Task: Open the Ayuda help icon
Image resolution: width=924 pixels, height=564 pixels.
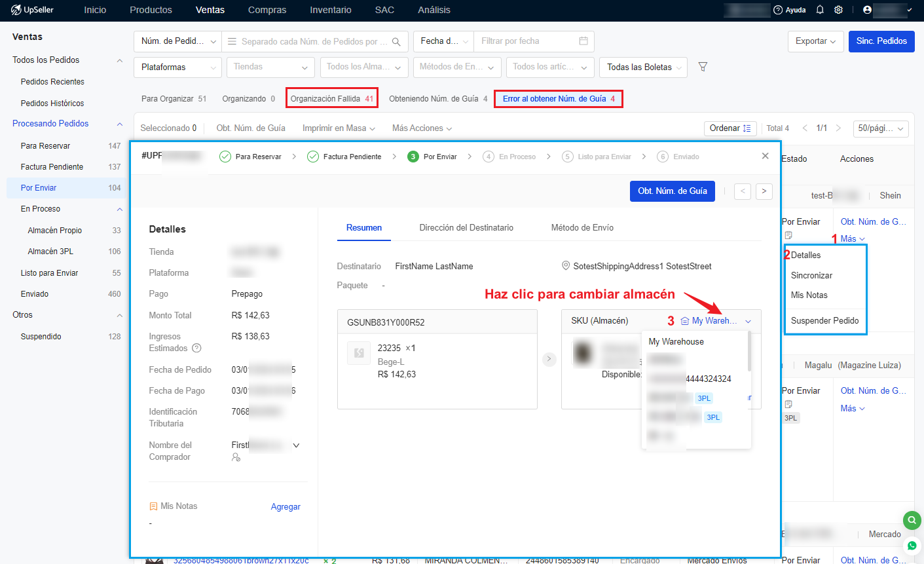Action: coord(778,10)
